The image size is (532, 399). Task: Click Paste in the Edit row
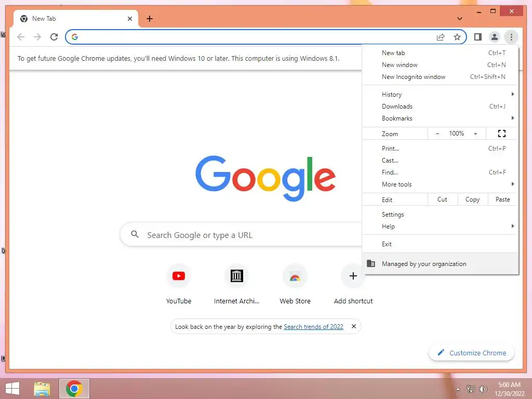click(x=503, y=199)
